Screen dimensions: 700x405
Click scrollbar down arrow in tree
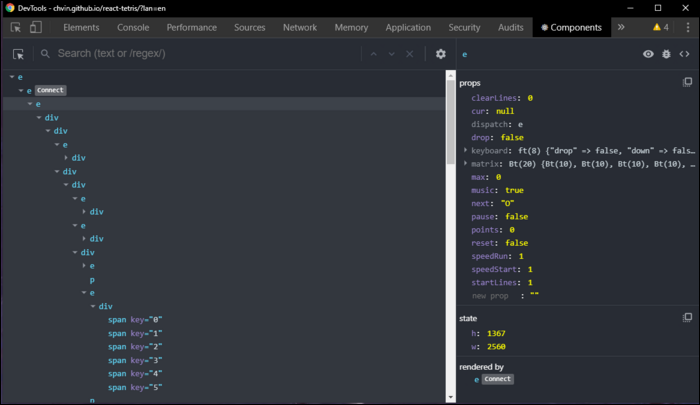point(450,397)
